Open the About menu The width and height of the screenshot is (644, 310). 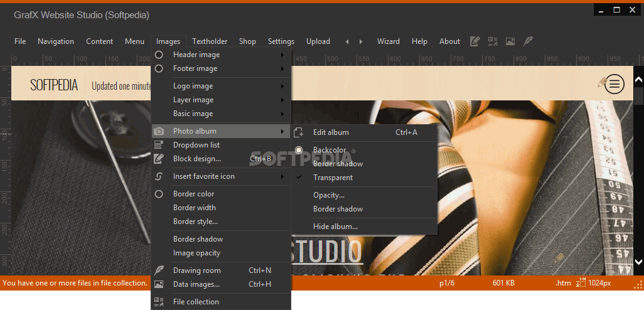point(449,41)
